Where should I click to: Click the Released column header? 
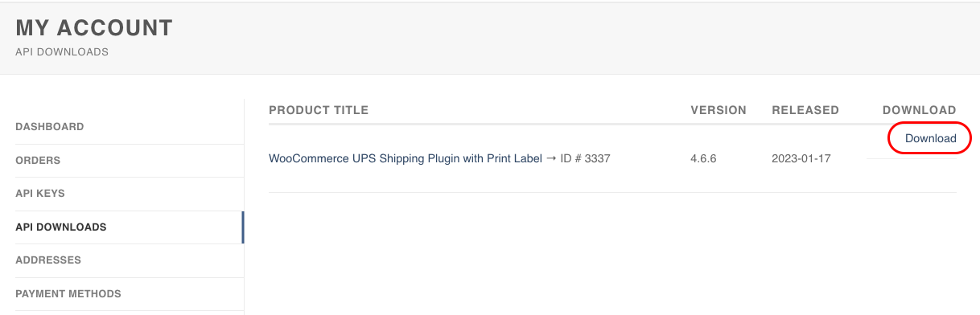(805, 110)
